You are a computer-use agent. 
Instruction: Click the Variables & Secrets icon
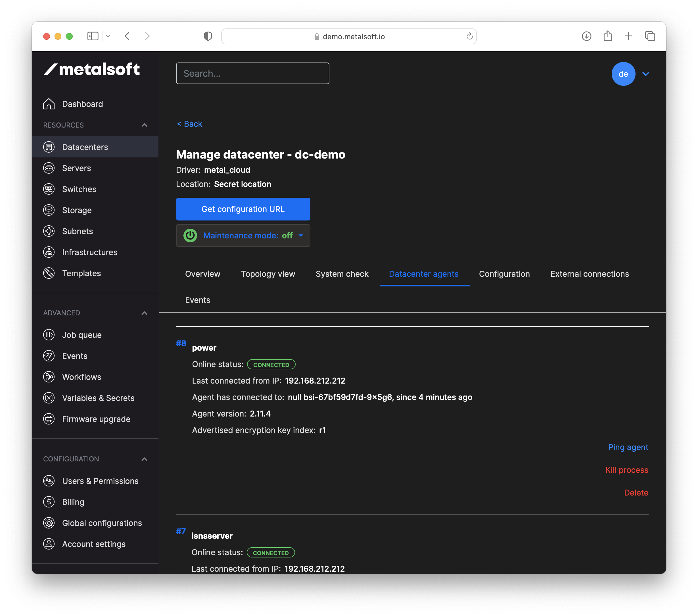(49, 398)
